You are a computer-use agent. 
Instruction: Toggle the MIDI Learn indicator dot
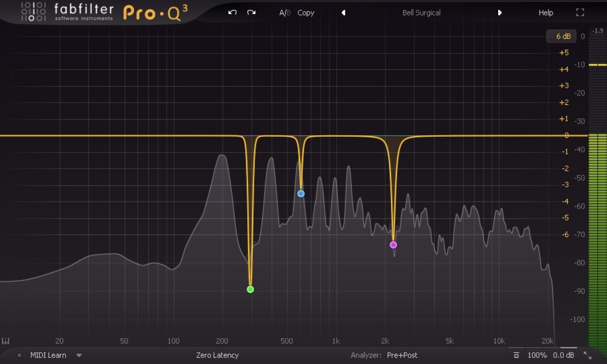click(x=19, y=355)
